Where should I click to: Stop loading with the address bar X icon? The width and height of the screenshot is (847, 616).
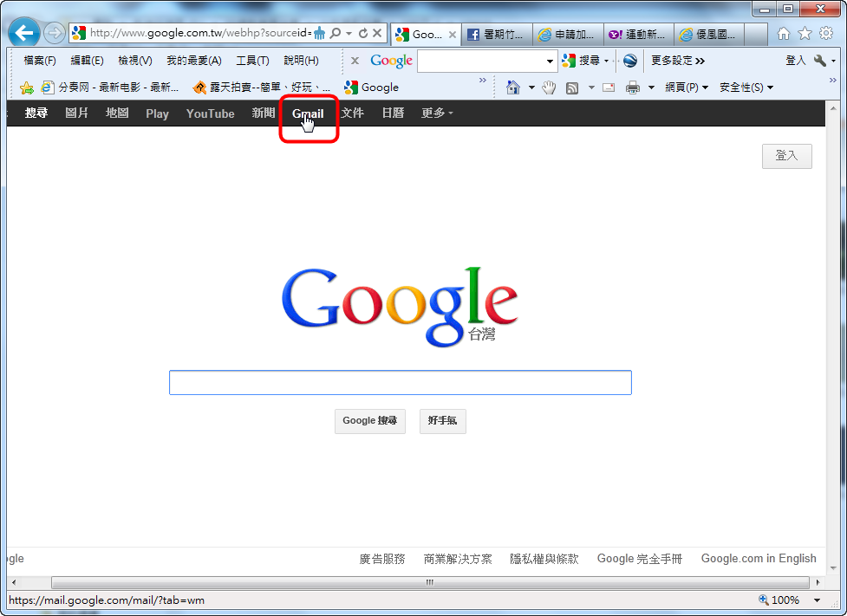pos(377,34)
